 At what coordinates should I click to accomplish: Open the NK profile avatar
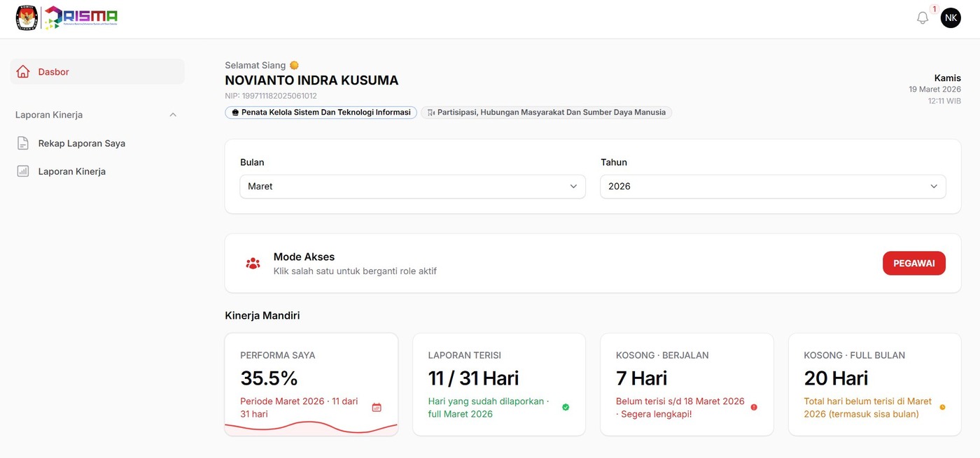[x=951, y=17]
